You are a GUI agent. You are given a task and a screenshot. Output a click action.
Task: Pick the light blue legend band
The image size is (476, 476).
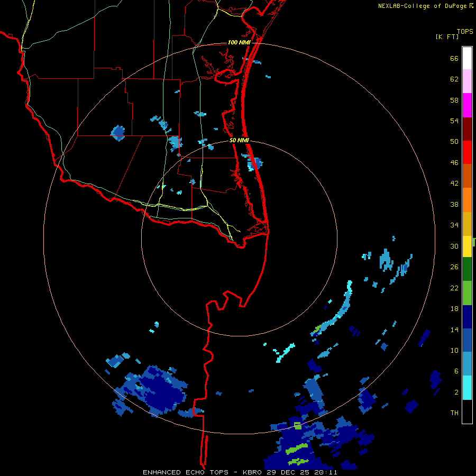467,364
